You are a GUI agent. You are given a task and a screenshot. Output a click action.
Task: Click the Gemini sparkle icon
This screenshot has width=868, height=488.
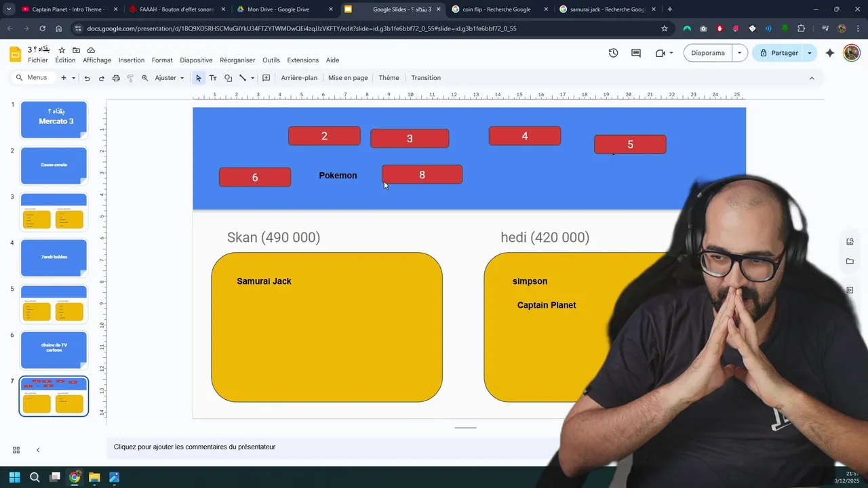(830, 53)
